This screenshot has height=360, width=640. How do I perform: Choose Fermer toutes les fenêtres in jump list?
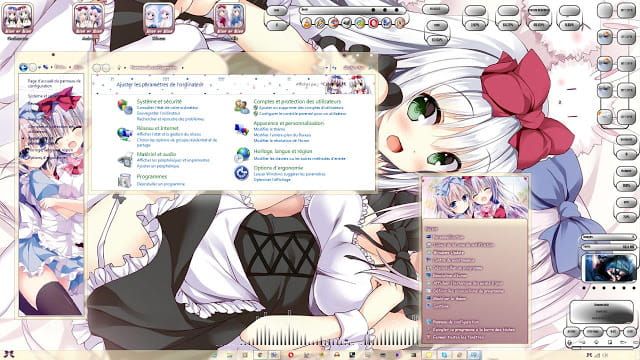(456, 337)
